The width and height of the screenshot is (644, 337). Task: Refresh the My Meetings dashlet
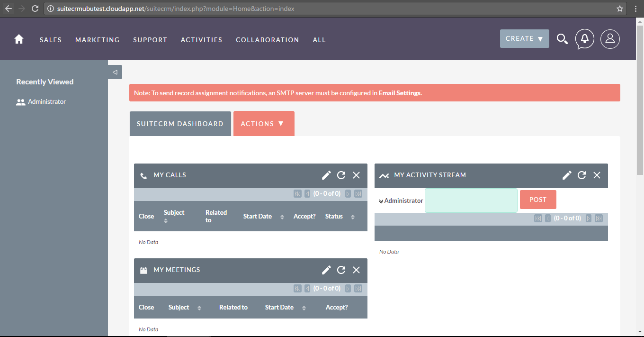[x=341, y=270]
